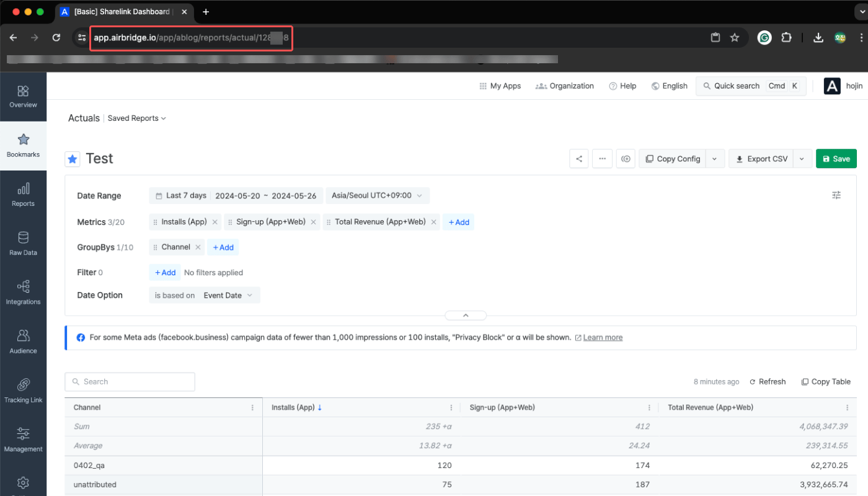Open Tracking Link in the sidebar
This screenshot has height=496, width=868.
point(23,391)
